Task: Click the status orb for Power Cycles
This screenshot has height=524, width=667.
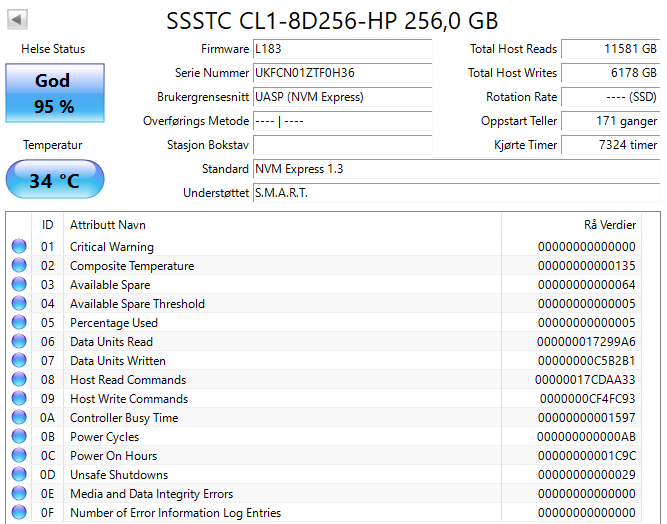Action: [x=19, y=436]
